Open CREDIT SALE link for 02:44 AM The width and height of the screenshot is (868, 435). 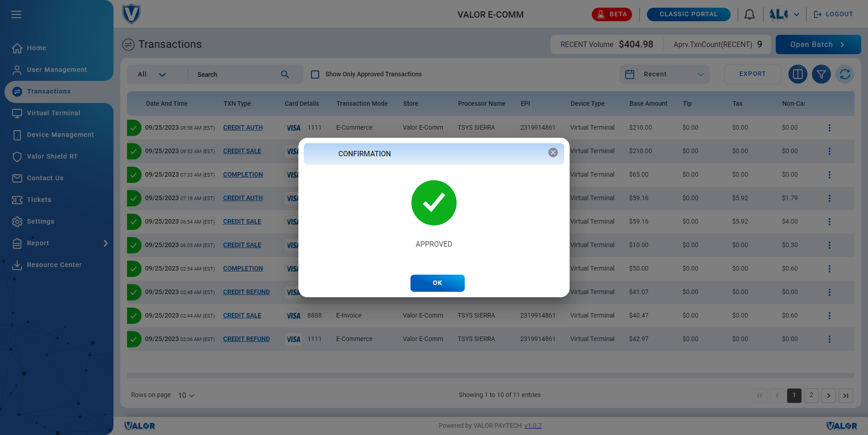click(242, 316)
